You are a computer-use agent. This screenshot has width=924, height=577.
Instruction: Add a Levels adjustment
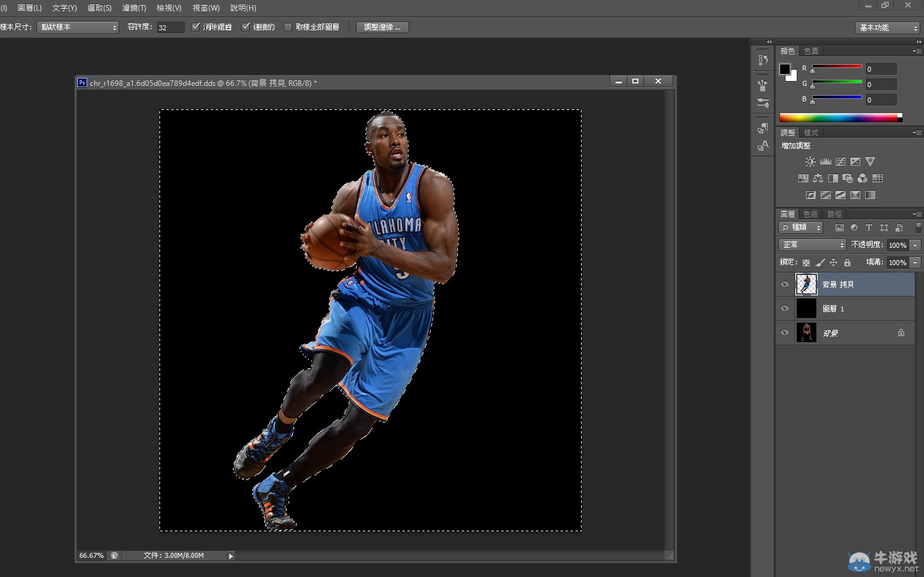pyautogui.click(x=825, y=161)
